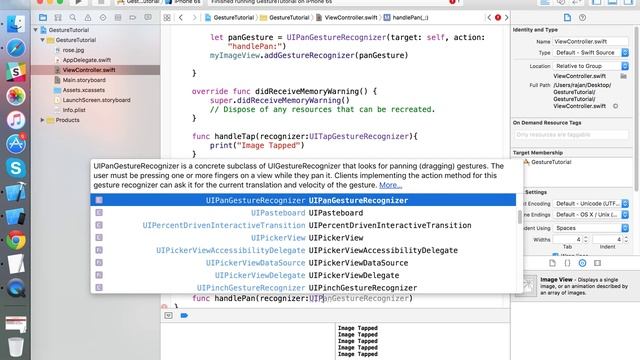Adjust the Tab width stepper
640x360 pixels.
coord(586,240)
